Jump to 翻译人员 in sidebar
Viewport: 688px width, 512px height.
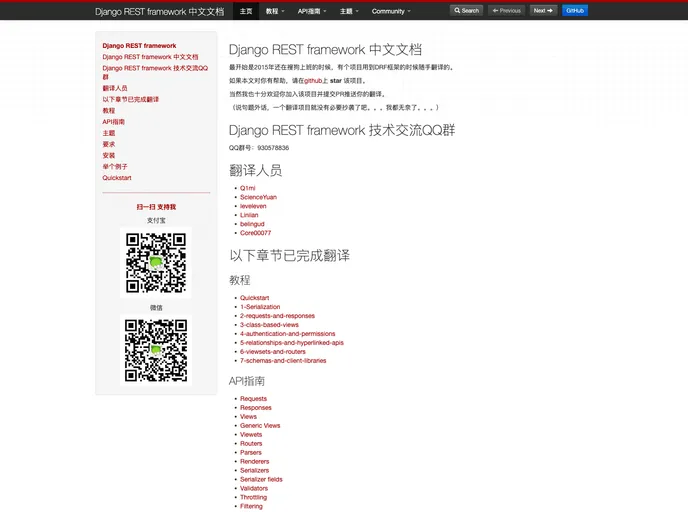pos(115,88)
